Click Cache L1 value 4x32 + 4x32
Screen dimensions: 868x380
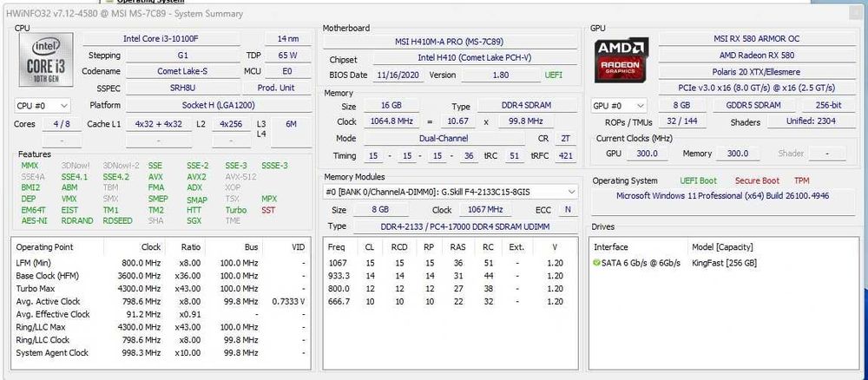pos(158,124)
